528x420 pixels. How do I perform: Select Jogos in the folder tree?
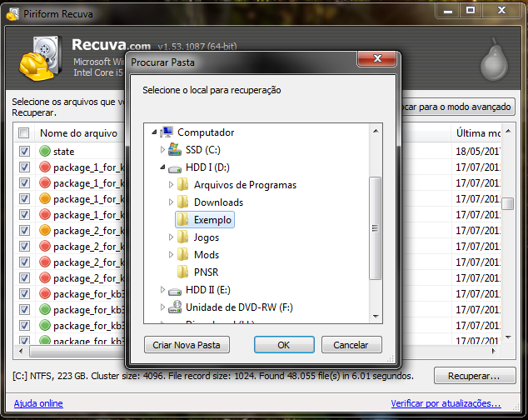207,237
